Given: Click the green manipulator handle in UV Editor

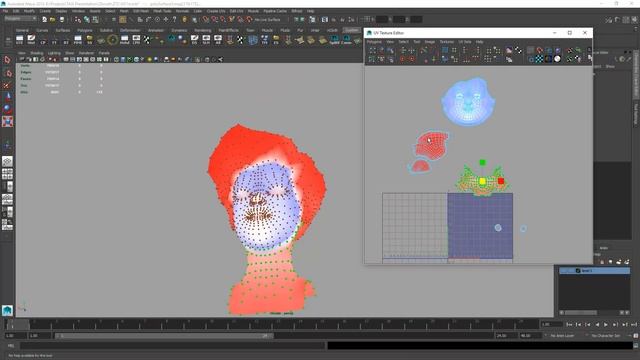Looking at the screenshot, I should (x=482, y=162).
